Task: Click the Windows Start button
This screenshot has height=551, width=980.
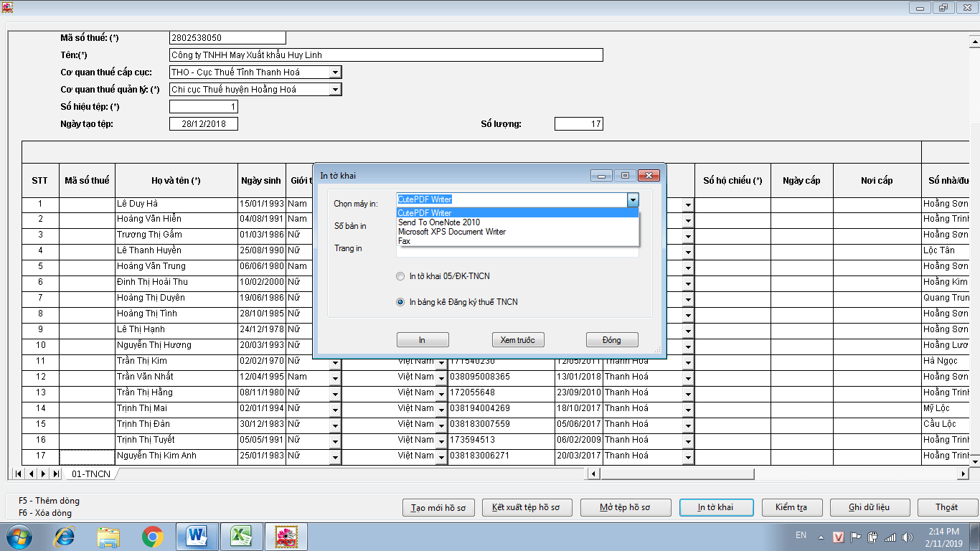Action: pos(18,536)
